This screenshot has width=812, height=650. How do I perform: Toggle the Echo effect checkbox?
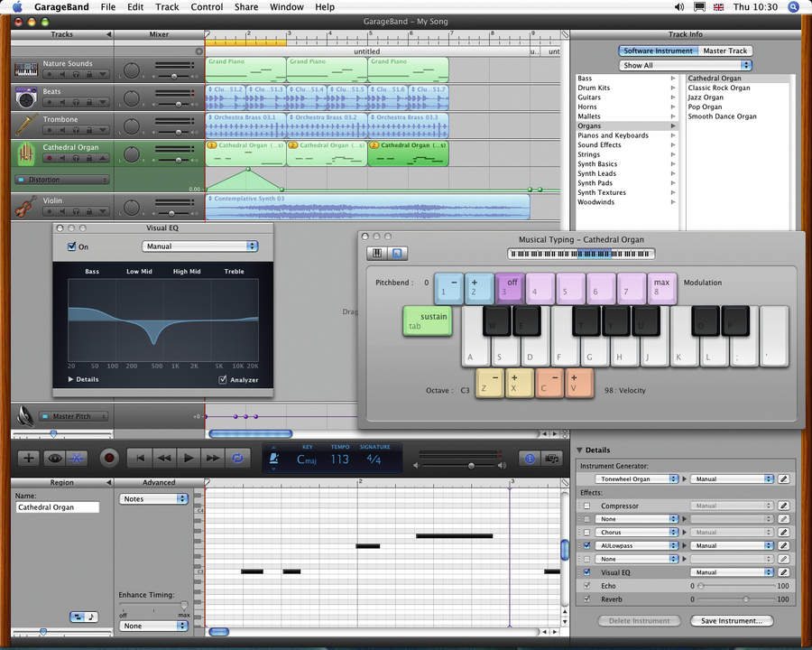[586, 586]
